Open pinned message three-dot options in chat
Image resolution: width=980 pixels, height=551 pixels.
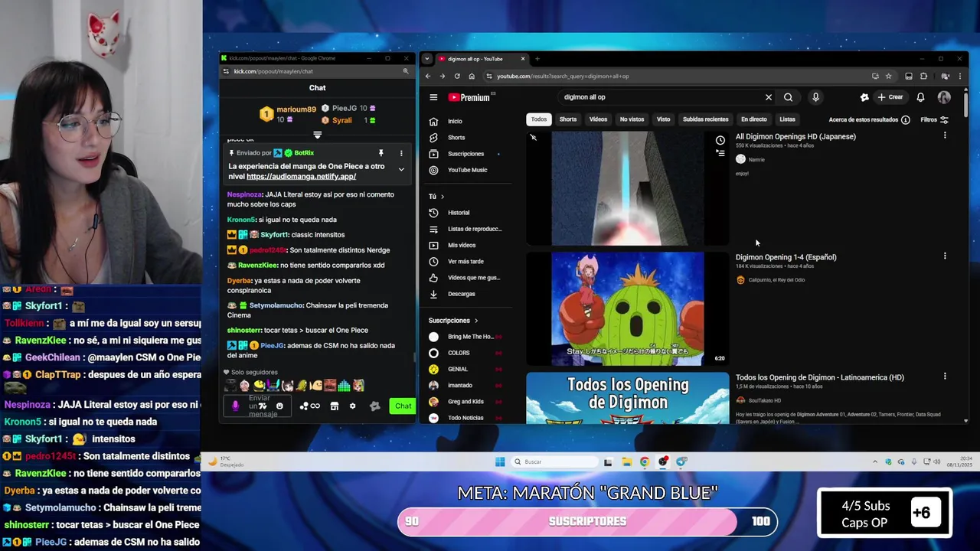[x=401, y=153]
